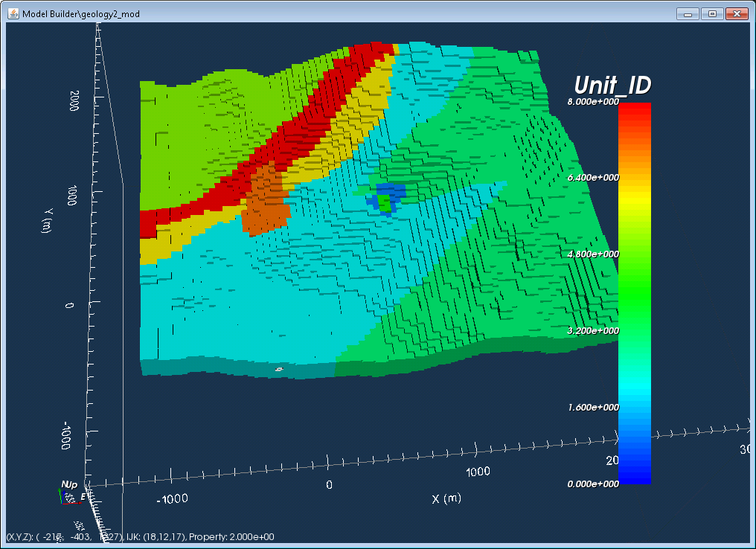
Task: Click the Y (m) axis label
Action: click(47, 221)
